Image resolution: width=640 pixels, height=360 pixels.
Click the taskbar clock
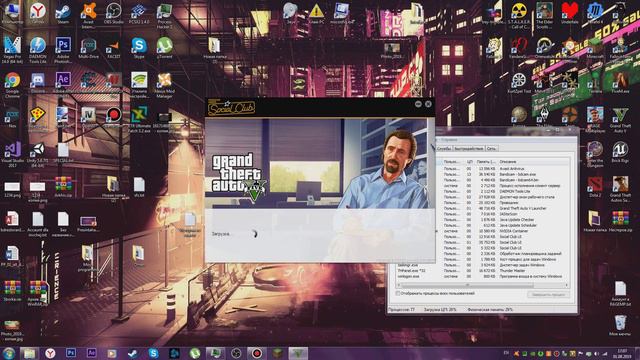pyautogui.click(x=622, y=353)
